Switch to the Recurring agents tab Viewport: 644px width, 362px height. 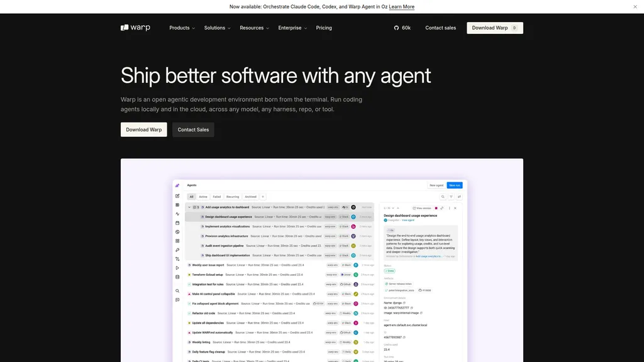233,197
